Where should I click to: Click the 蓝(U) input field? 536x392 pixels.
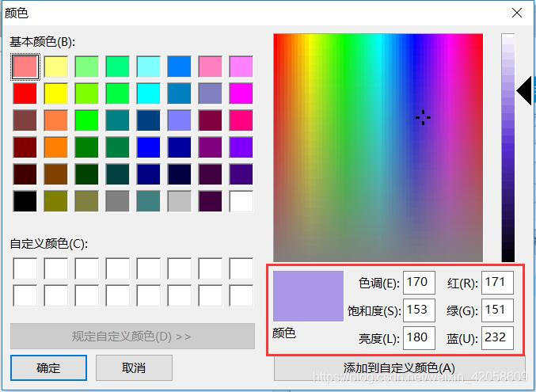coord(497,338)
